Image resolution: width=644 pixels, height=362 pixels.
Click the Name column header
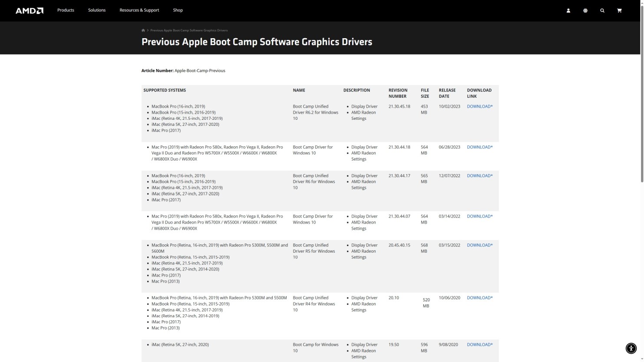[299, 90]
